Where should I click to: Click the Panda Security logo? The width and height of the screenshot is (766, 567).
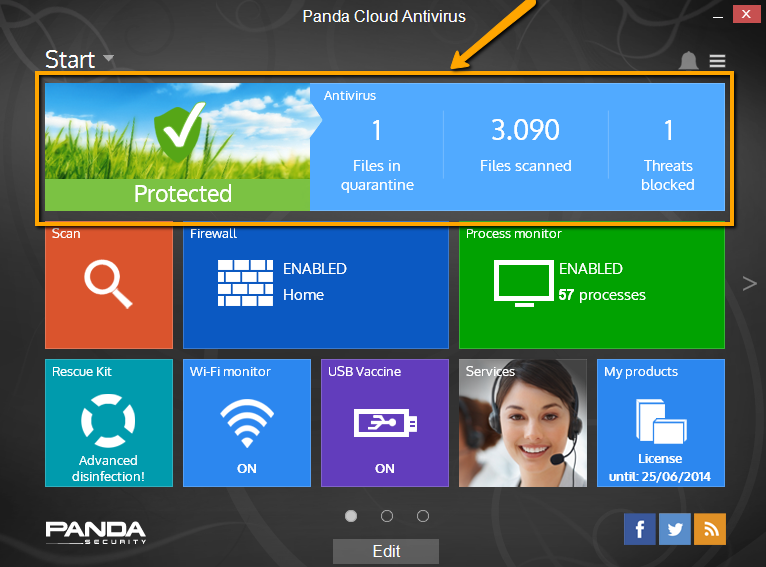pos(96,532)
